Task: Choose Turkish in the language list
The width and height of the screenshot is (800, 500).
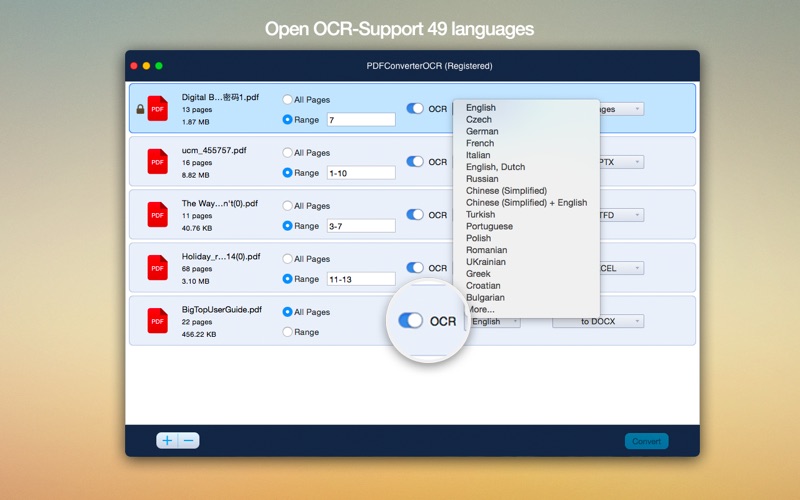Action: (526, 214)
